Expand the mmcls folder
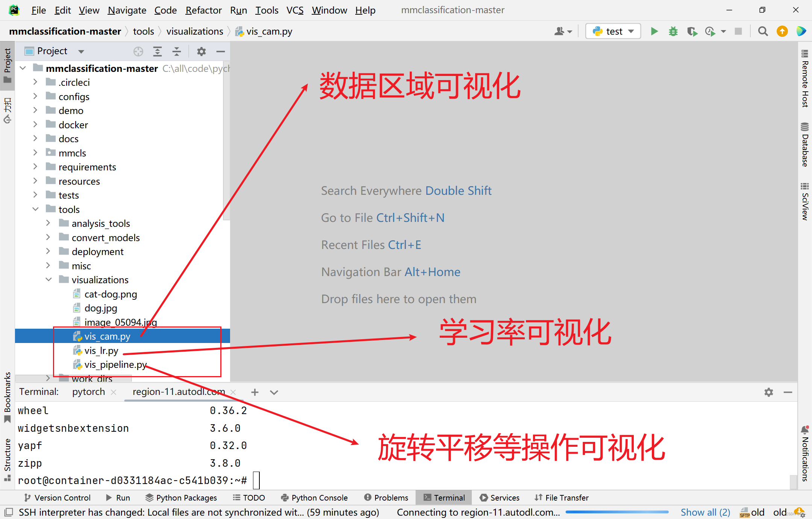 [x=35, y=153]
